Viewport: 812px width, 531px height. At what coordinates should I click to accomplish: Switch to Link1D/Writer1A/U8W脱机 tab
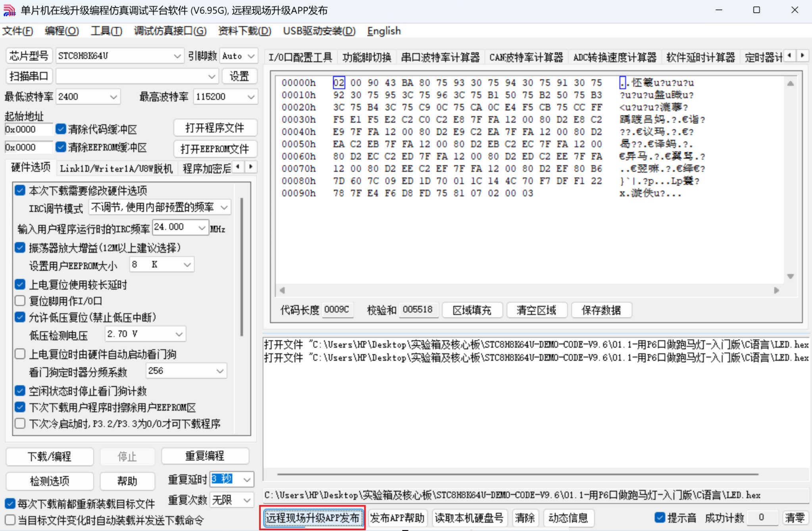point(116,169)
